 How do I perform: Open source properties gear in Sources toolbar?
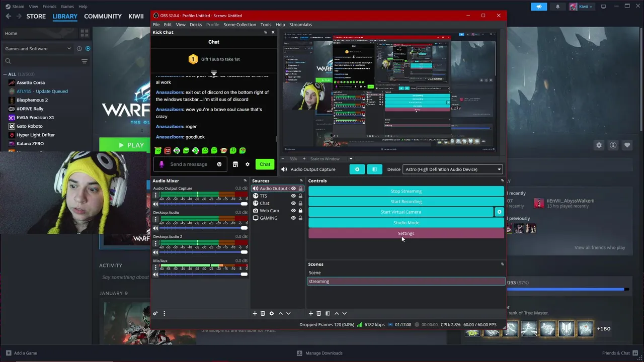(272, 313)
